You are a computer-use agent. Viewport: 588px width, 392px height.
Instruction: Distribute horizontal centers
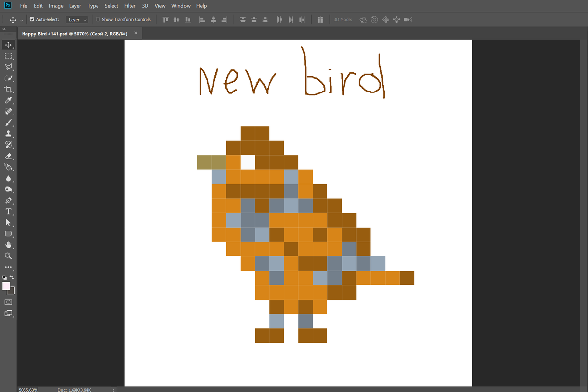(291, 20)
